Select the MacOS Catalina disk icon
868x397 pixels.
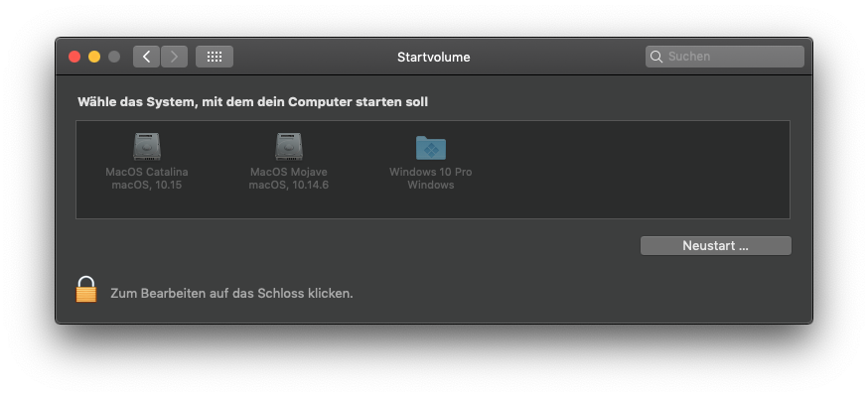(x=146, y=148)
